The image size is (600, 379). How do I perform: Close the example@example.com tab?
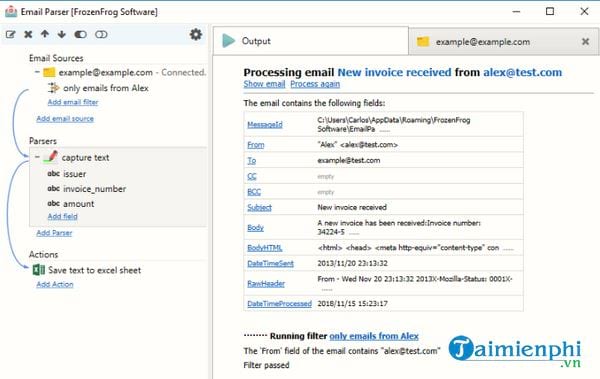(585, 41)
